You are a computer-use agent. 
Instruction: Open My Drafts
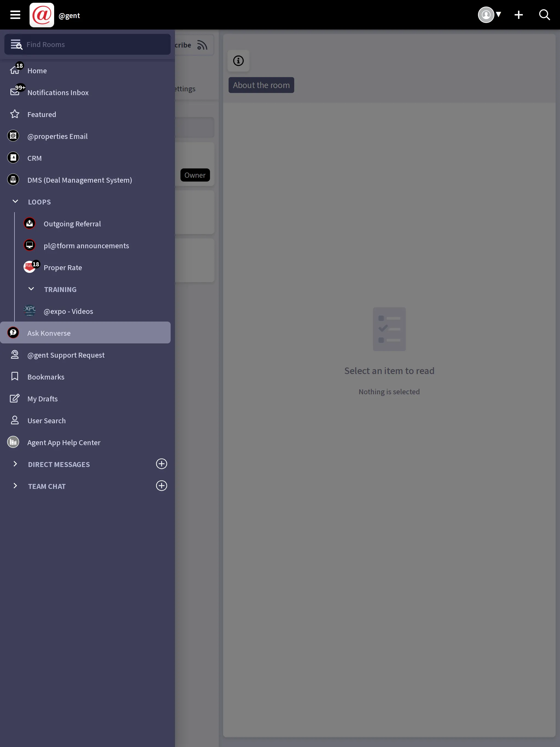click(x=85, y=398)
